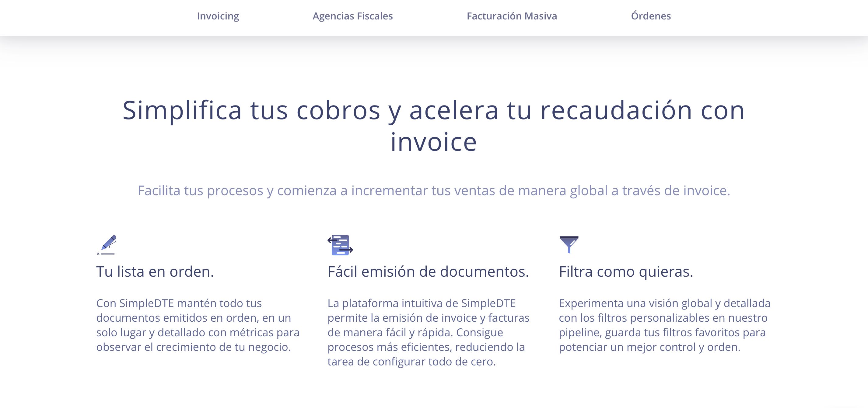Image resolution: width=868 pixels, height=408 pixels.
Task: Click paragraph starting 'La plataforma intuitiva'
Action: coord(428,332)
